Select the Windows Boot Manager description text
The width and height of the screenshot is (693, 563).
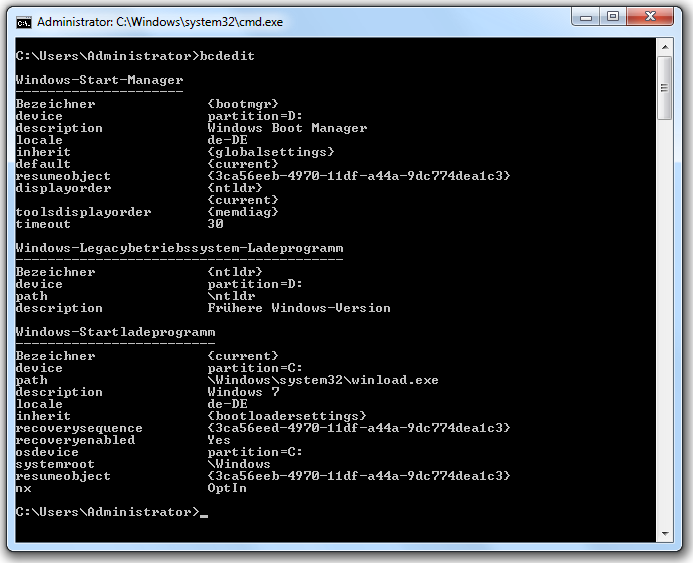pyautogui.click(x=287, y=128)
